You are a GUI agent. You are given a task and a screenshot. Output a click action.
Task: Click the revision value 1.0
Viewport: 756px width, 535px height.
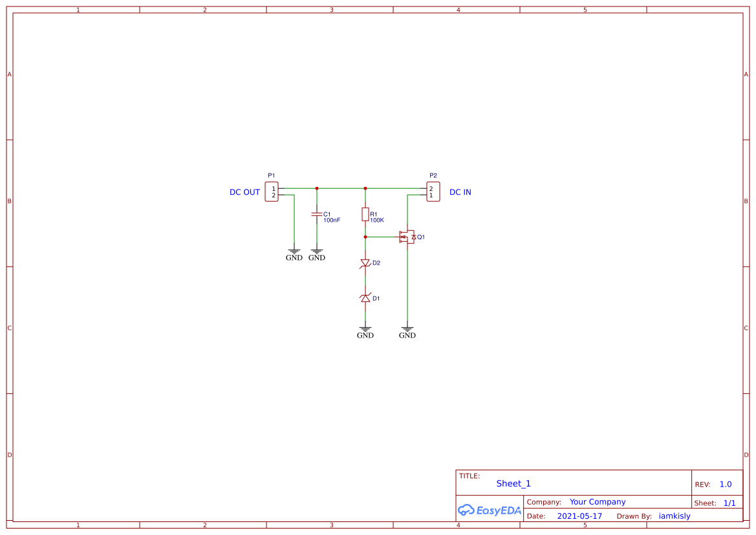point(724,484)
